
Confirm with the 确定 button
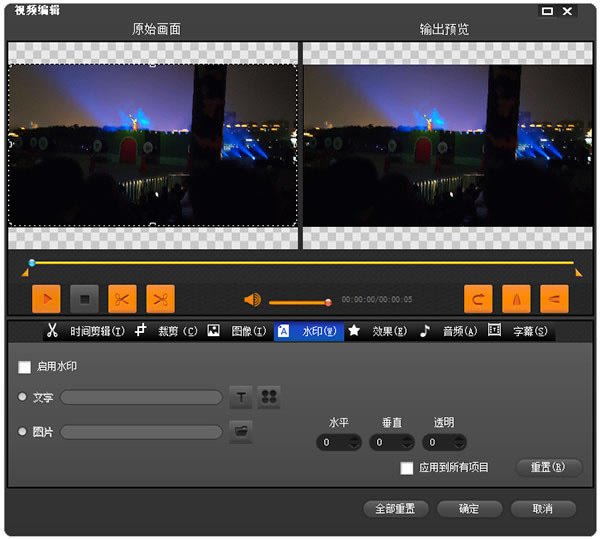[470, 509]
